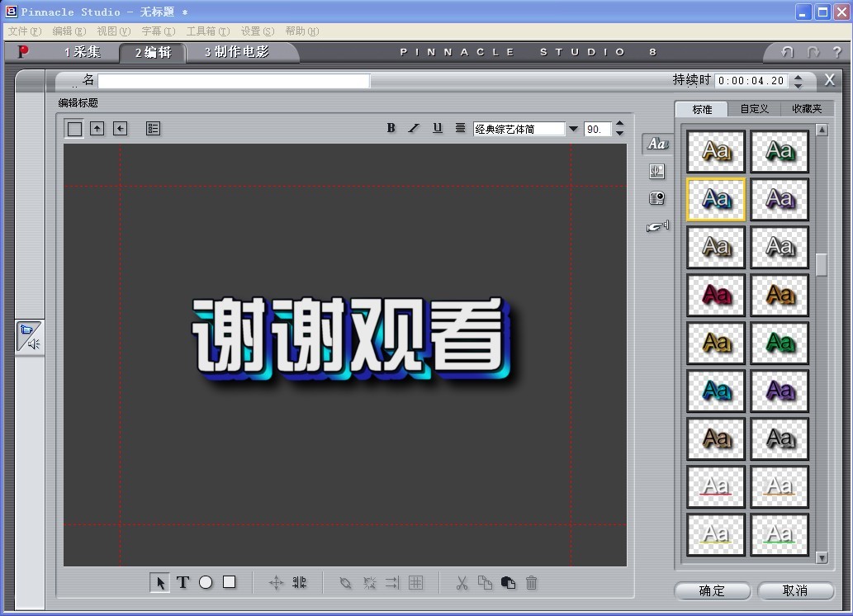Click the paste clipboard icon
This screenshot has width=853, height=616.
(x=509, y=583)
